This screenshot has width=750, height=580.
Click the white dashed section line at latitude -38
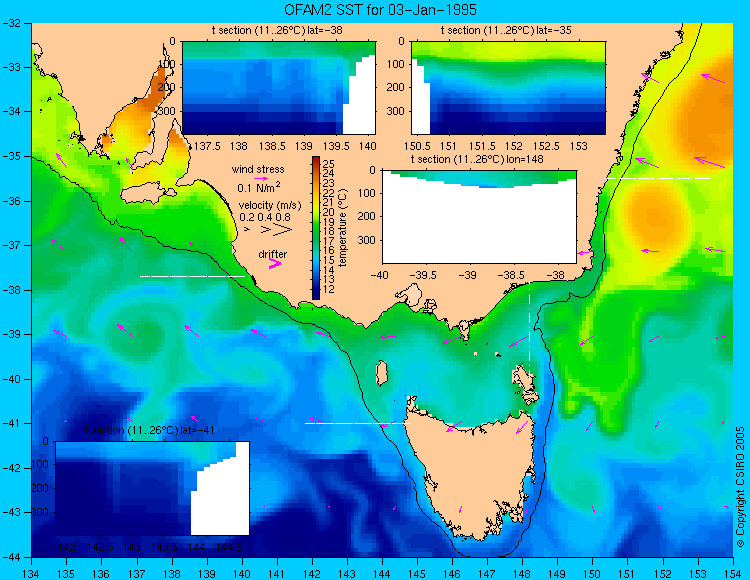[192, 276]
